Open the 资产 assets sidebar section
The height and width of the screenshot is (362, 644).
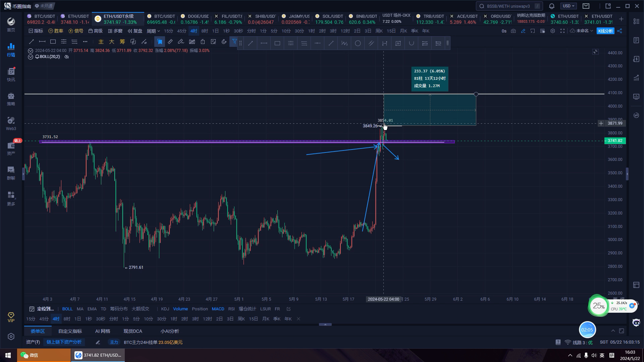(x=11, y=148)
